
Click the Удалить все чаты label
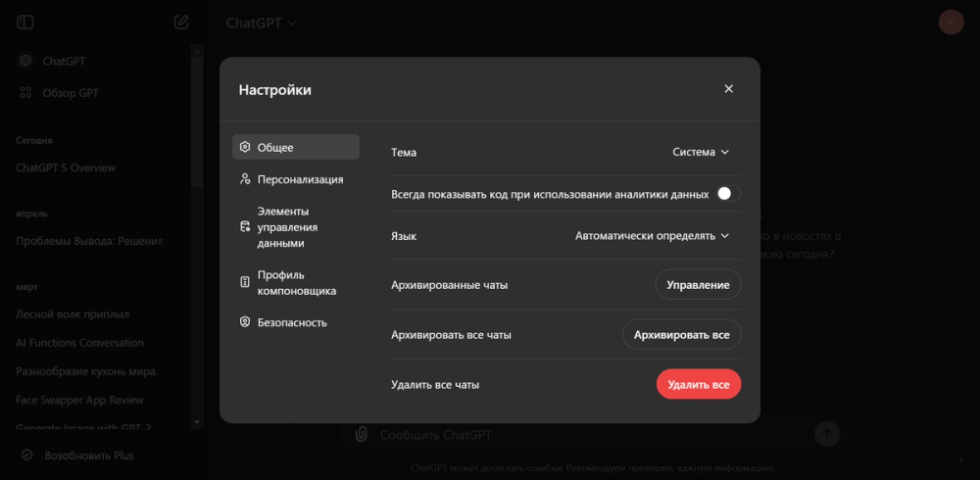tap(435, 385)
